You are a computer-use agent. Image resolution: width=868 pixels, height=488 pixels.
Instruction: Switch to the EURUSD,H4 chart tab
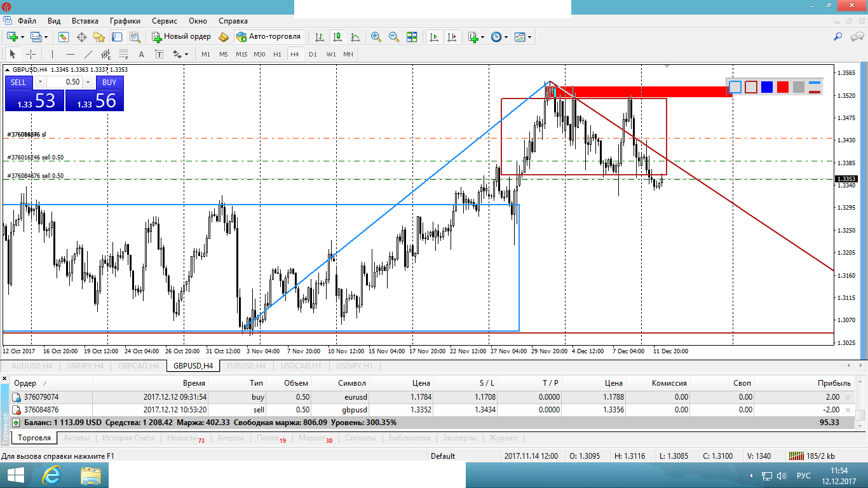[x=246, y=366]
